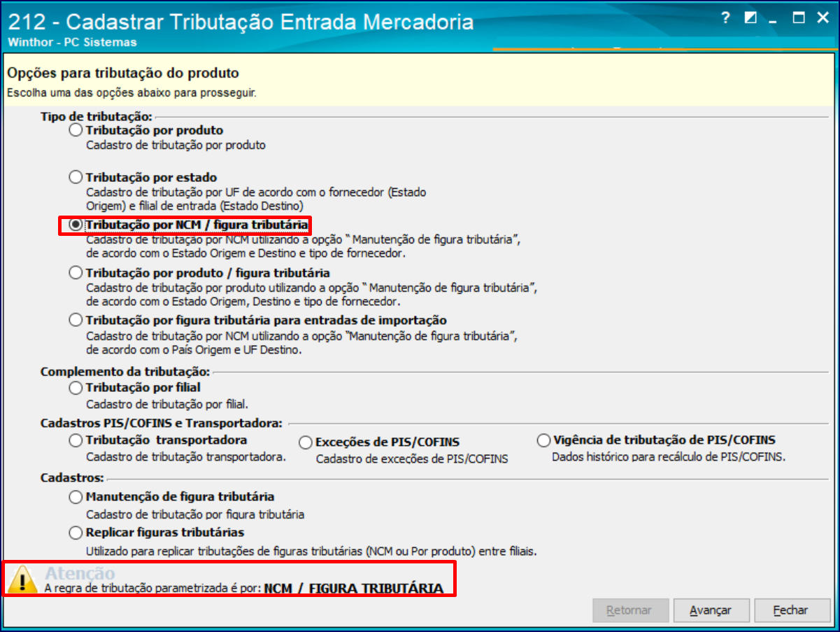
Task: Click the Fechar button
Action: 791,610
